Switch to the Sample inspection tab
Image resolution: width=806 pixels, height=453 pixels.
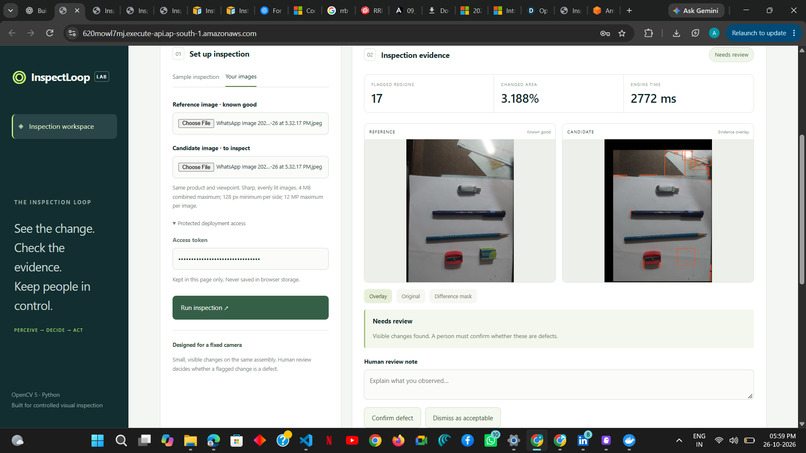click(195, 77)
